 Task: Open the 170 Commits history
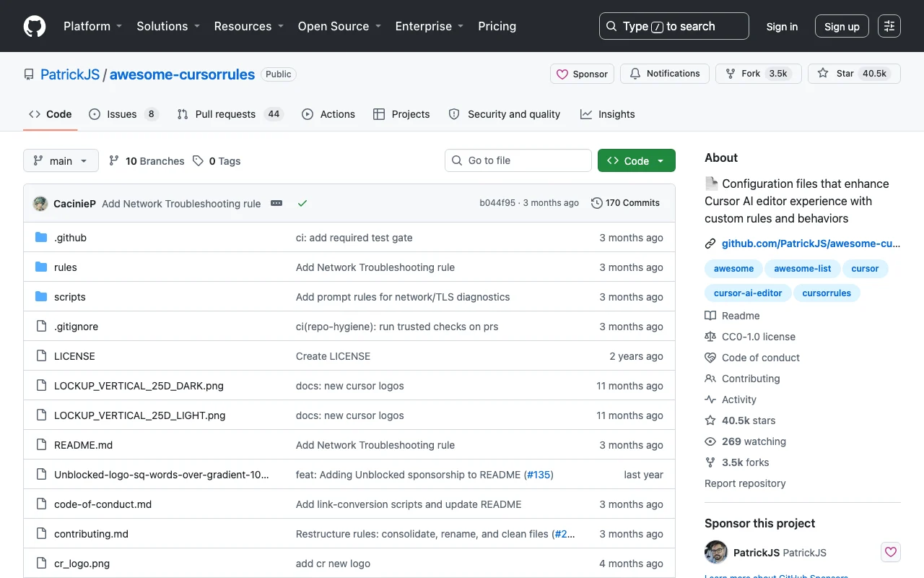pos(625,203)
